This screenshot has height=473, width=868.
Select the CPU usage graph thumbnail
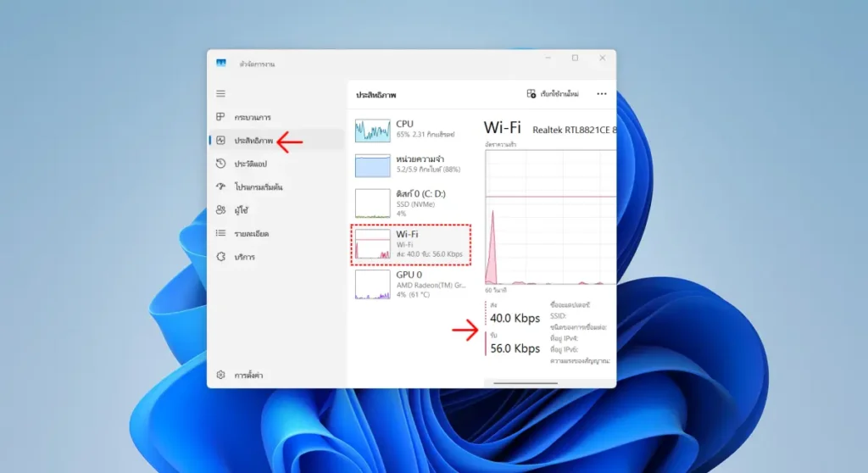click(373, 131)
